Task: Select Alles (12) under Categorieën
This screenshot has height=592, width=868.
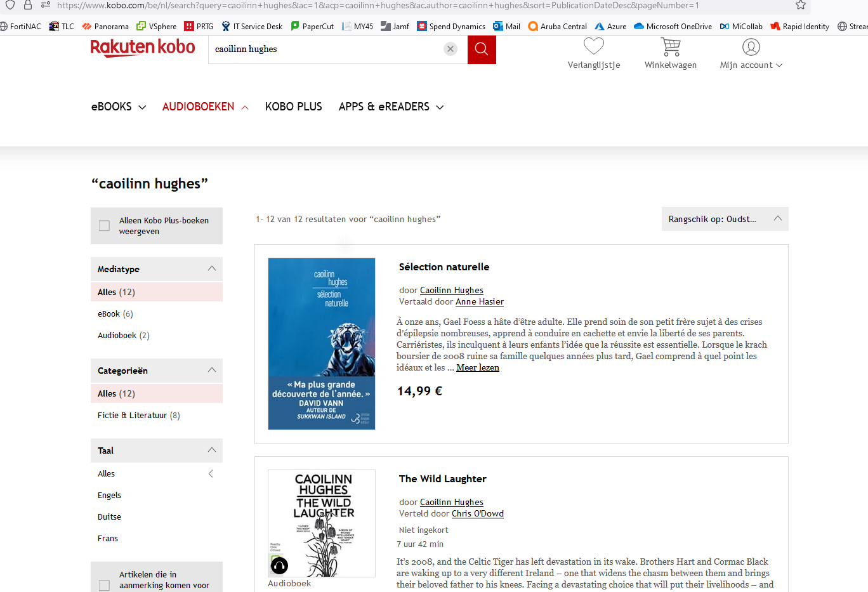Action: click(157, 393)
